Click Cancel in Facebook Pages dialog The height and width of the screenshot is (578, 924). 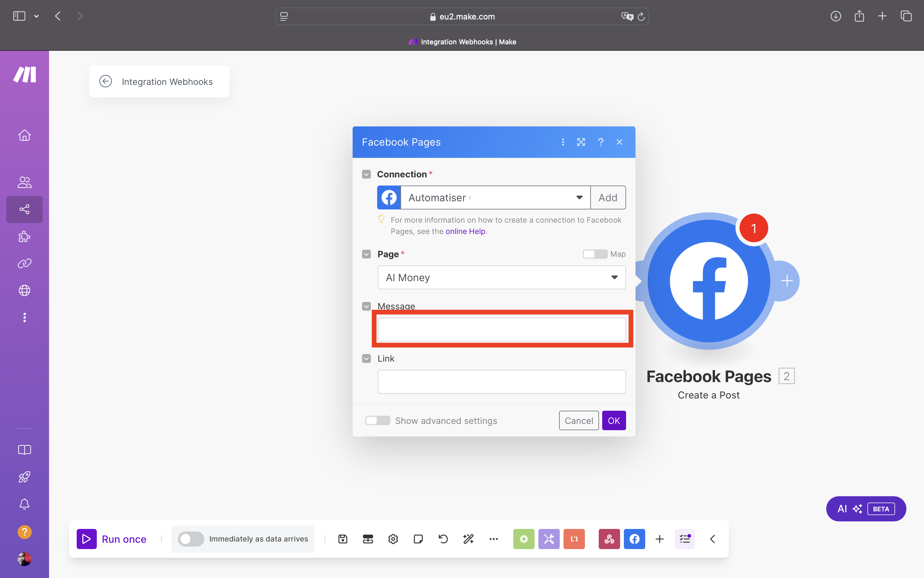coord(579,420)
